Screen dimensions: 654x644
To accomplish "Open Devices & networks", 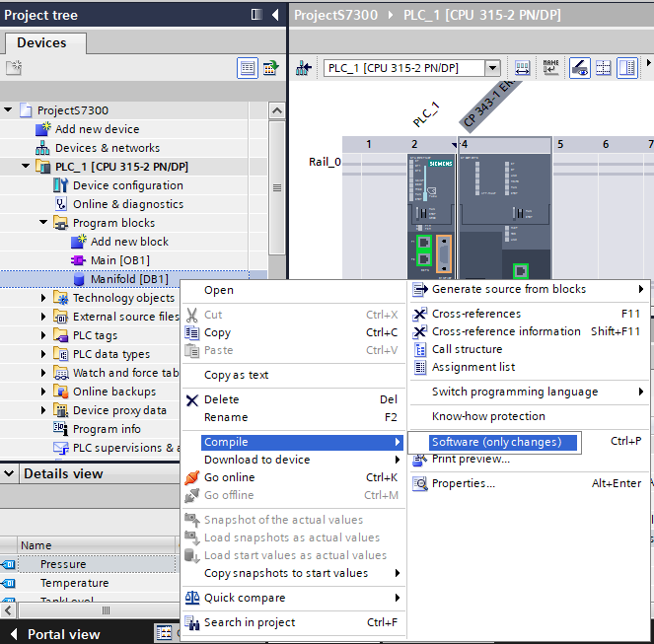I will point(108,148).
